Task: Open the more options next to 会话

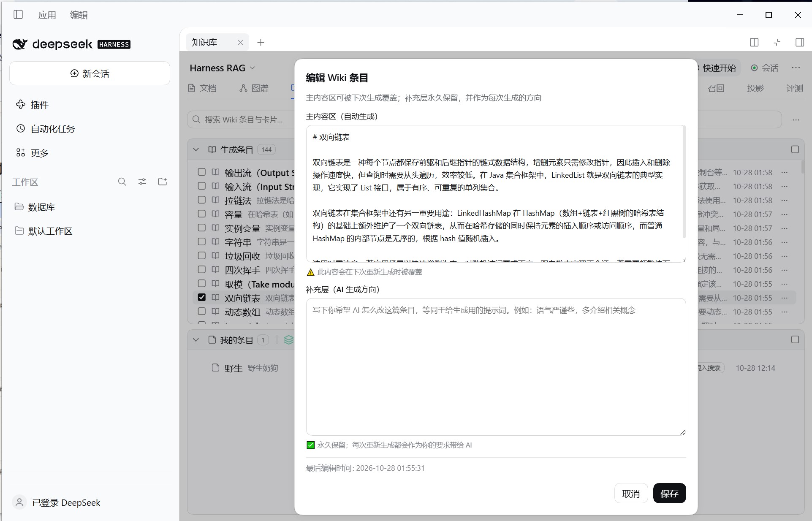Action: point(796,68)
